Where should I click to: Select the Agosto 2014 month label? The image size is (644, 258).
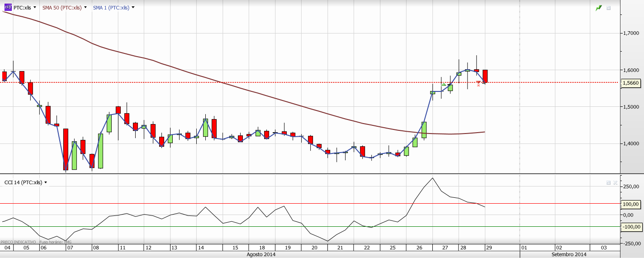pos(261,254)
